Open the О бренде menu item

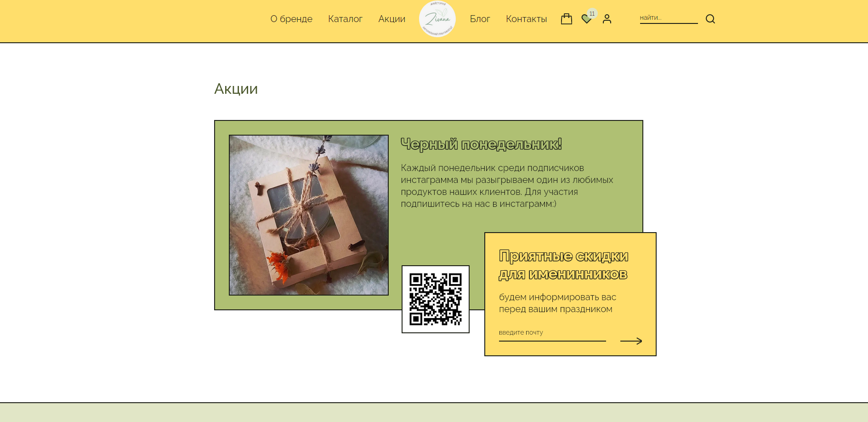(x=291, y=19)
